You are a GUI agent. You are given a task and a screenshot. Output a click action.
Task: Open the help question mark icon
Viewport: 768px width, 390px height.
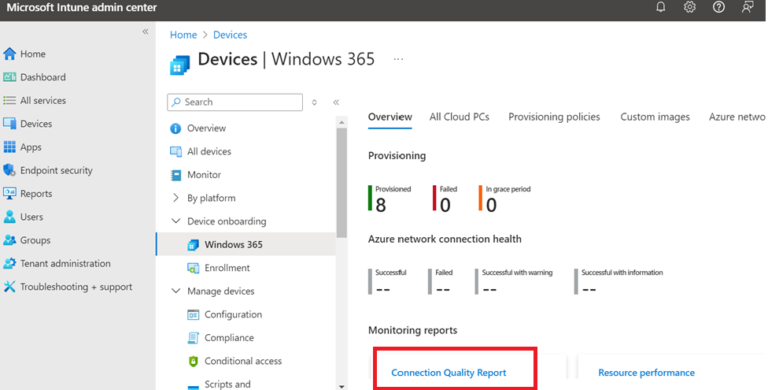(x=719, y=7)
